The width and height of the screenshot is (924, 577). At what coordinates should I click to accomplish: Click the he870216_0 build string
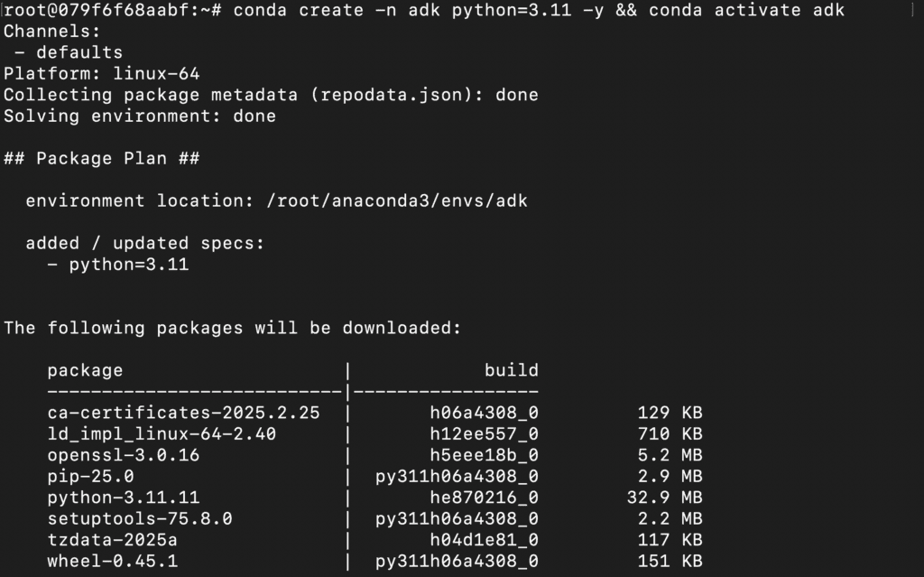click(484, 498)
